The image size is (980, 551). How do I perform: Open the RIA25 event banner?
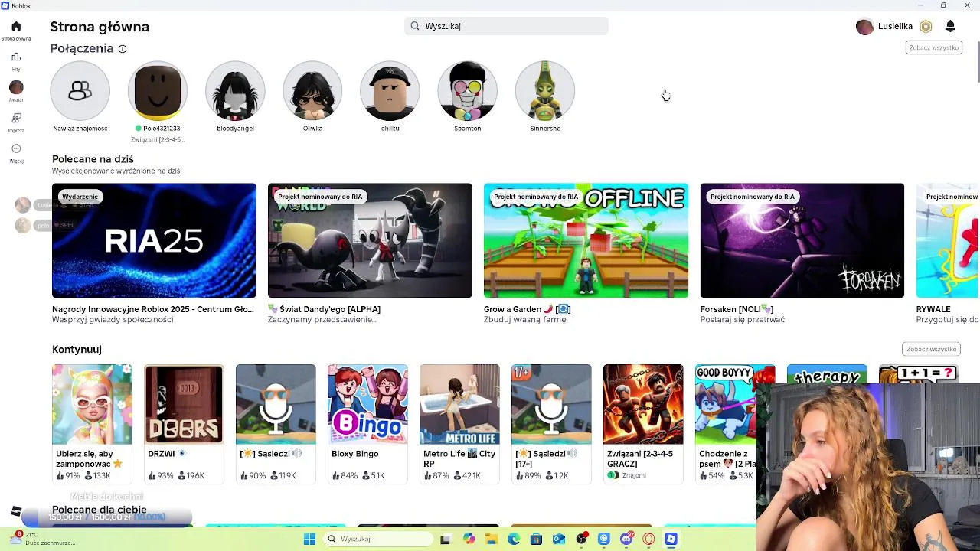[154, 240]
